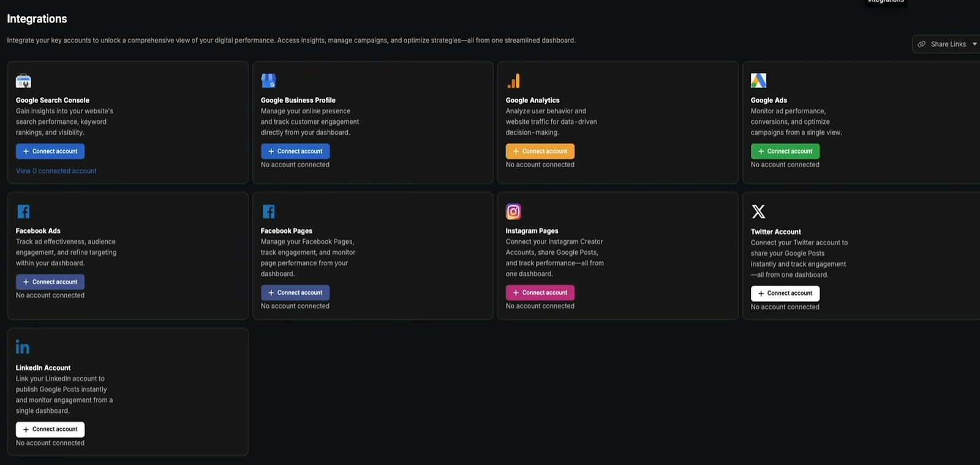Click the Google Ads card title

click(x=769, y=100)
